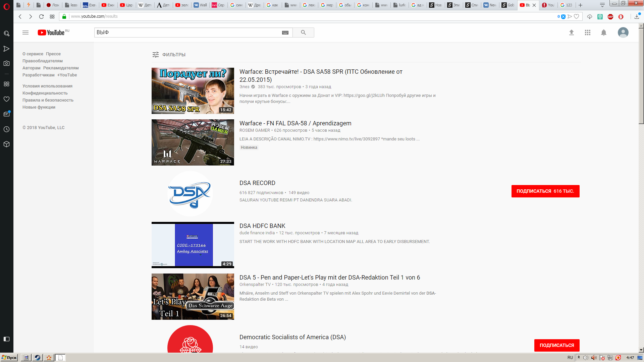Expand the ФИЛЬТРЫ filters panel
This screenshot has width=644, height=362.
[169, 55]
